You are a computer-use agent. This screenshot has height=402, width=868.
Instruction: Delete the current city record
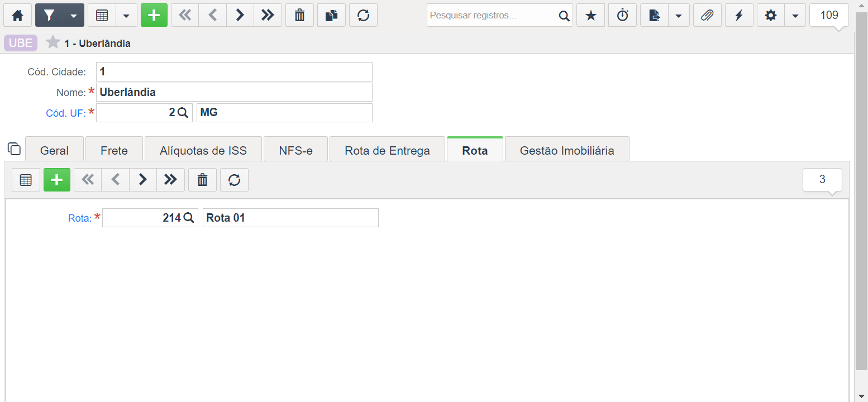click(299, 15)
